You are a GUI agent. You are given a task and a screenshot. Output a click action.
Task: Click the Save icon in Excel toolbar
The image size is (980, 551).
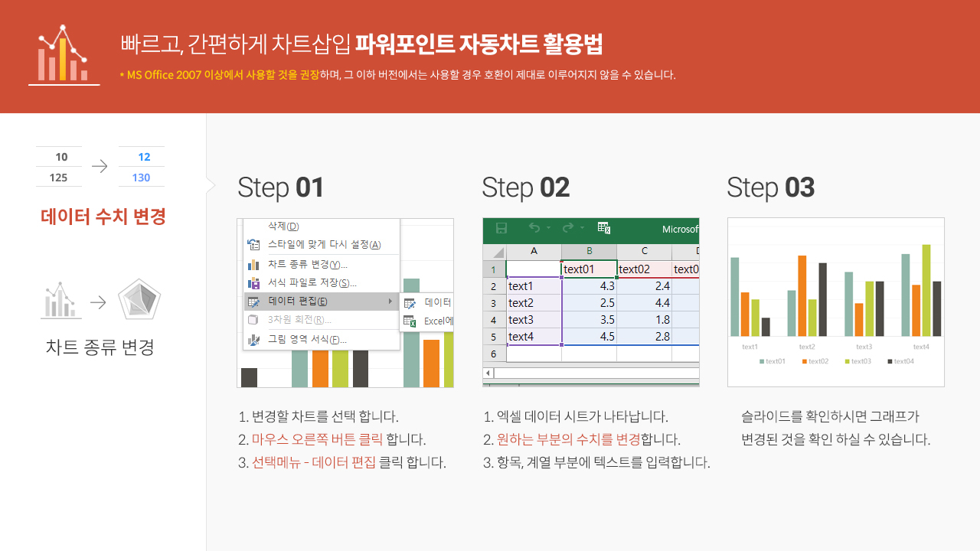[501, 228]
